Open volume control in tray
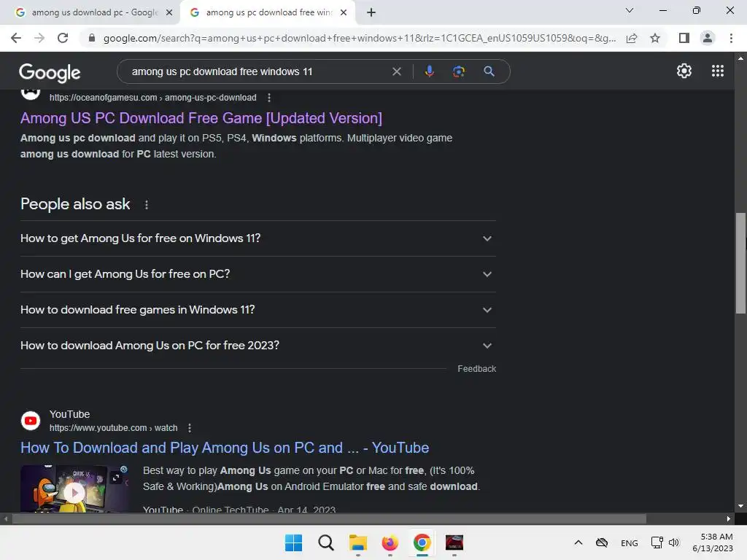Viewport: 747px width, 560px height. click(673, 542)
